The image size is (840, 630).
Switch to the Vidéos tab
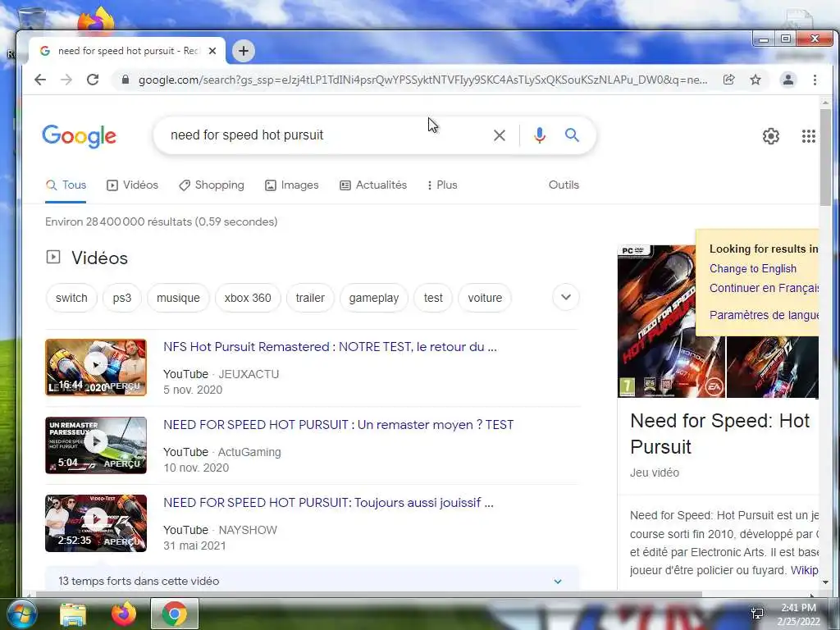132,185
